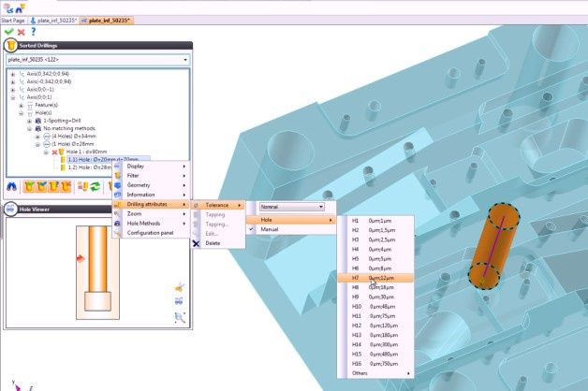Open the Geometry submenu
588x391 pixels.
coord(151,185)
